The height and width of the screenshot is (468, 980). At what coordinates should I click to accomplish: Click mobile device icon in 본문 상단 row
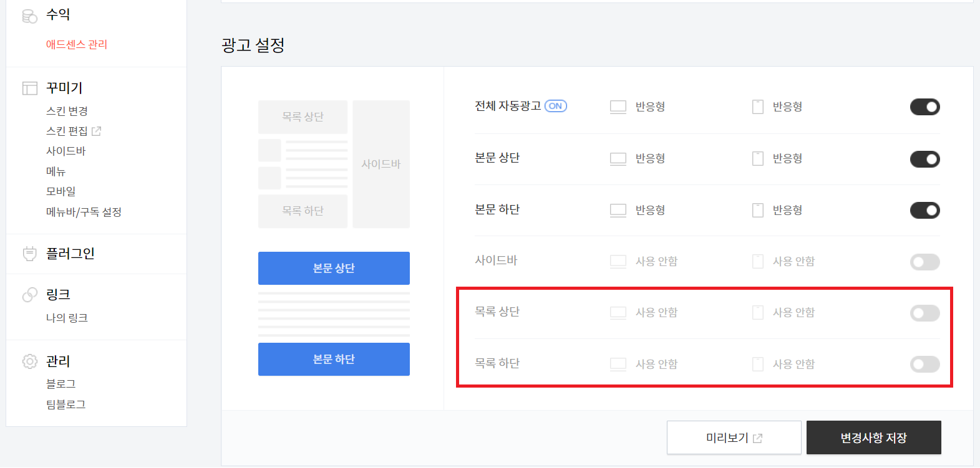click(x=757, y=159)
